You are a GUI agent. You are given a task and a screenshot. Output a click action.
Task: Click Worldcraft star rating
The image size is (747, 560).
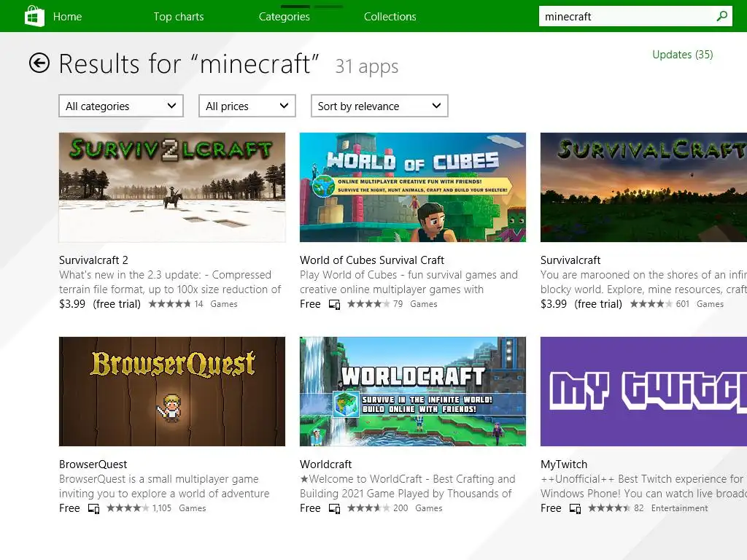coord(368,508)
